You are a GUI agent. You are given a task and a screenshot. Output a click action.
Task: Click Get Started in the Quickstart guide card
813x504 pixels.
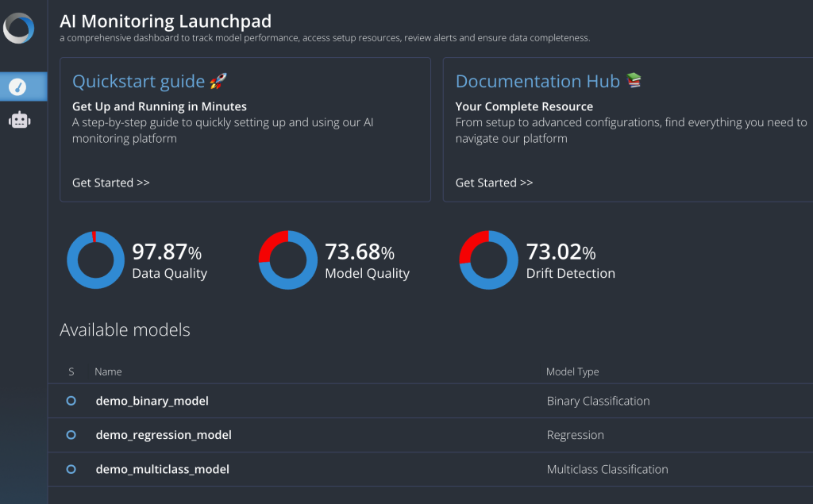111,183
